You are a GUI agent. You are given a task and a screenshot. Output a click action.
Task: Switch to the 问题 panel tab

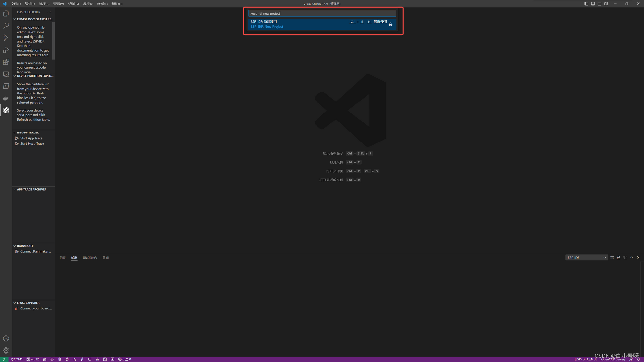tap(62, 258)
